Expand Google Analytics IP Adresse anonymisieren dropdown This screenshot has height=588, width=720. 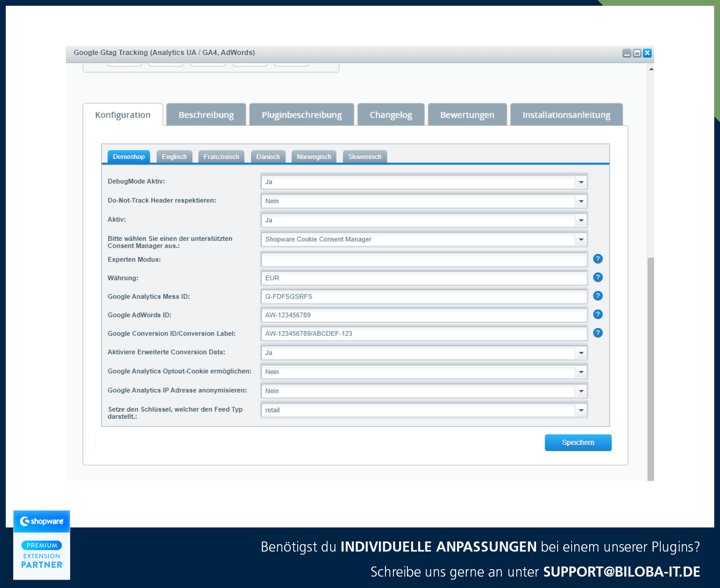coord(581,391)
